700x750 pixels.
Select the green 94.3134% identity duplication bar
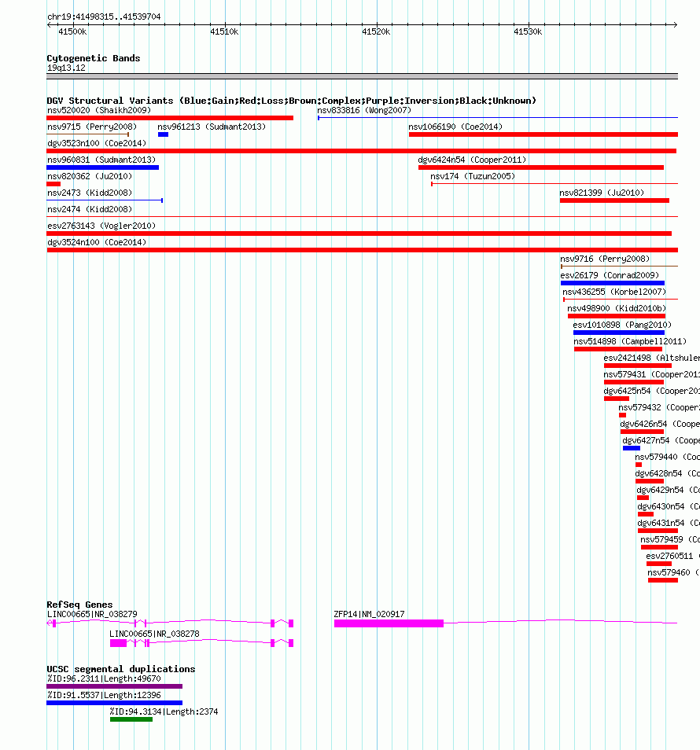click(131, 719)
